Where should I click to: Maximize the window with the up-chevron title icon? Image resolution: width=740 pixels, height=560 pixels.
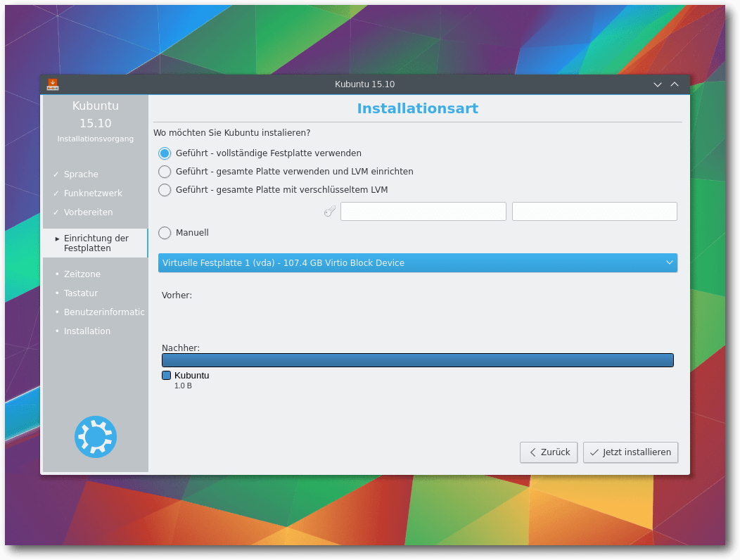pos(675,84)
